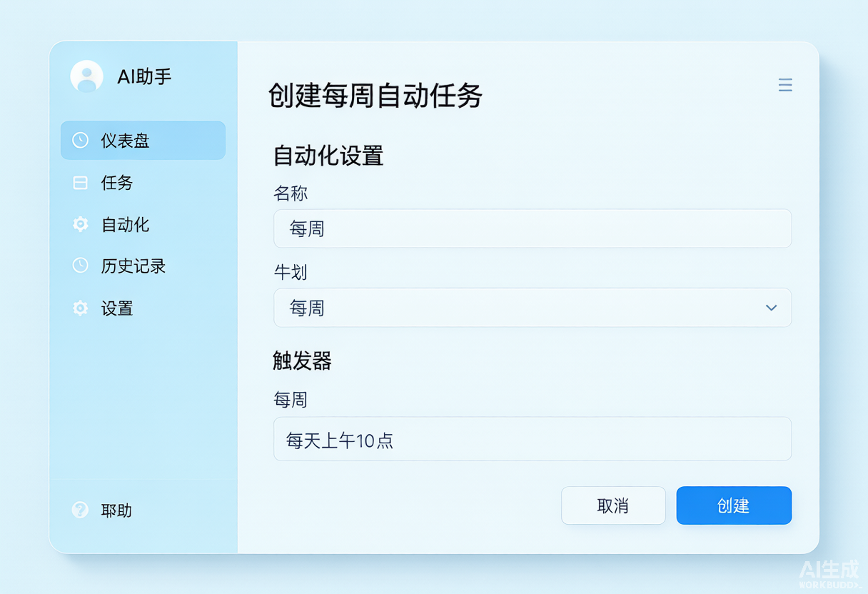Click the clock icon next to 仪表盘

(81, 140)
